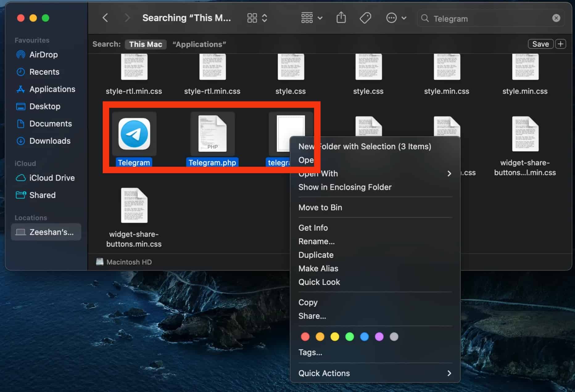This screenshot has width=575, height=392.
Task: Clear the Telegram search text
Action: tap(556, 18)
